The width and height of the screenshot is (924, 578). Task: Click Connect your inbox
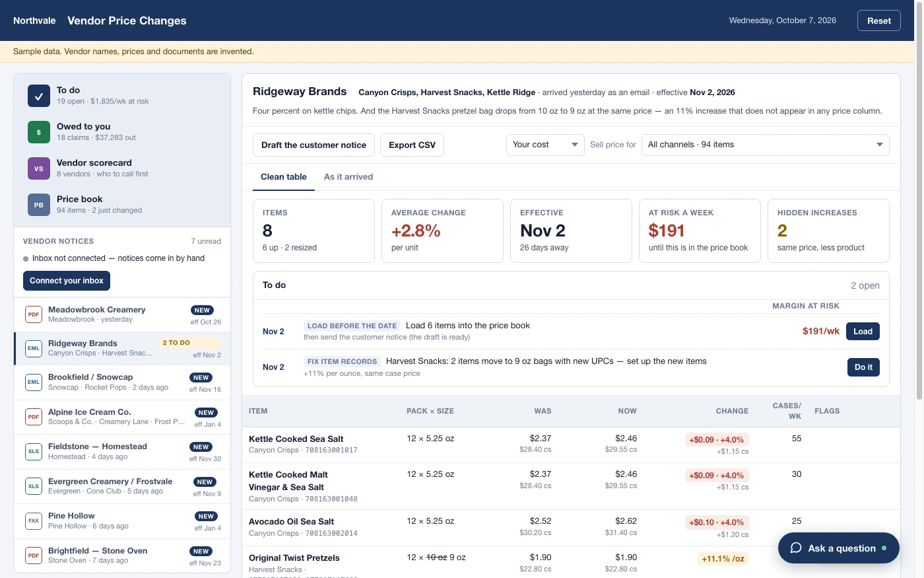point(67,281)
